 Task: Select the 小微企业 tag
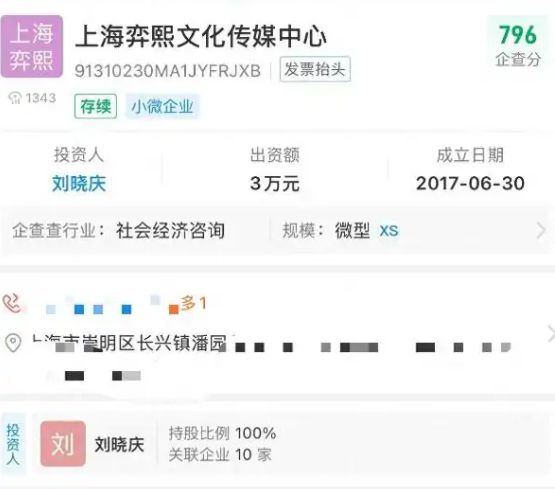[x=162, y=106]
